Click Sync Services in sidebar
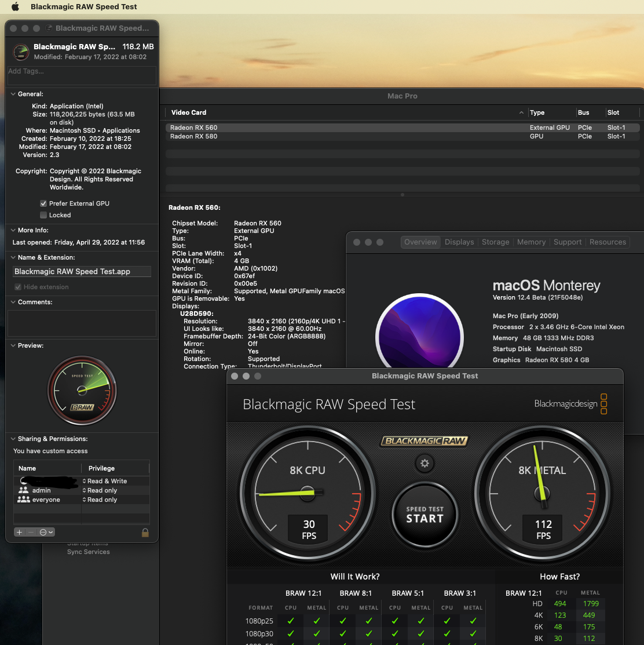Screen dimensions: 644x645 pyautogui.click(x=89, y=552)
